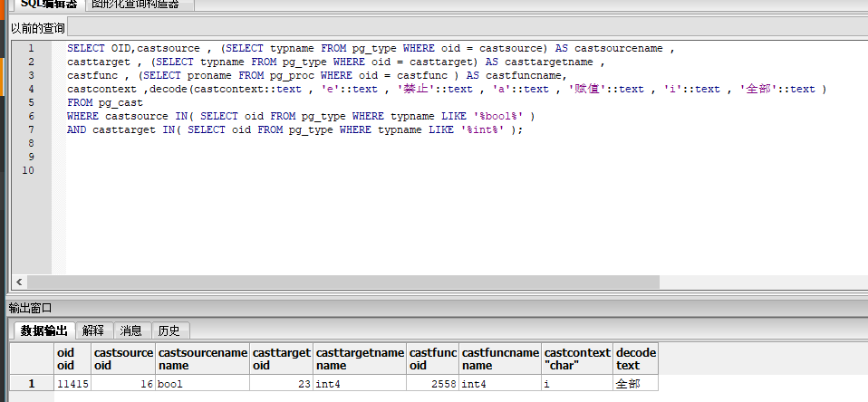Screen dimensions: 868x402
Task: Click '禁止' string on line 4
Action: pos(416,89)
